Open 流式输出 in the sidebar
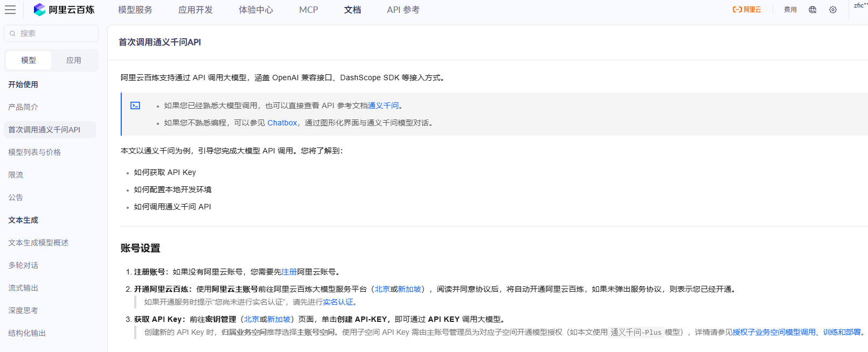The image size is (868, 352). click(23, 288)
